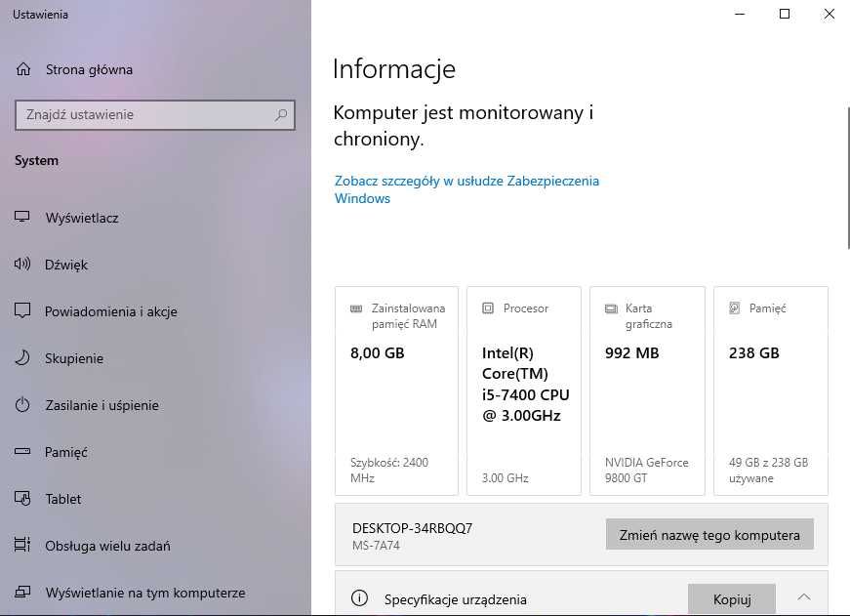
Task: Click the info icon beside Specyfikacje urządzenia
Action: tap(359, 598)
